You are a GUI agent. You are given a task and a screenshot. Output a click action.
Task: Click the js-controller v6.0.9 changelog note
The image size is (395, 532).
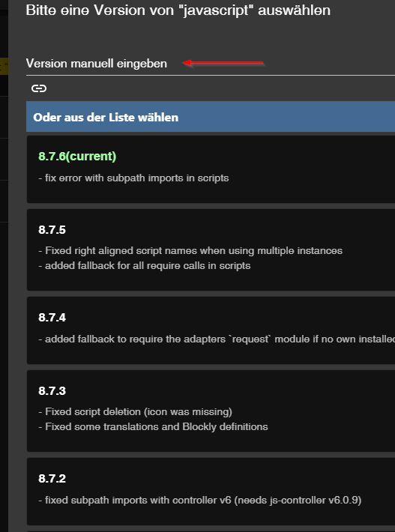200,500
